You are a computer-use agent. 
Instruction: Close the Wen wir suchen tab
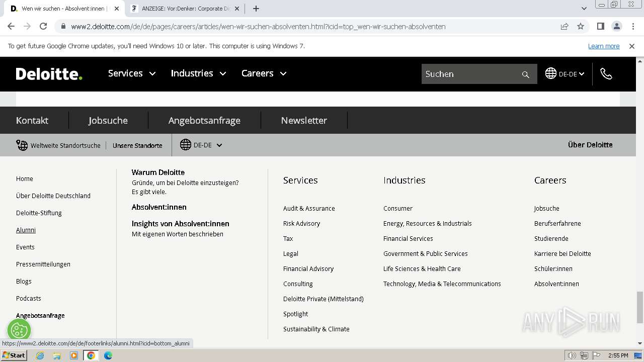click(117, 9)
